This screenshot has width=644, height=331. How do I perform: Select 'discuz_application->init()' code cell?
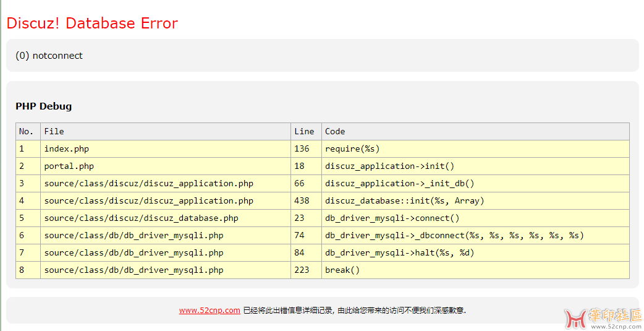click(x=475, y=166)
